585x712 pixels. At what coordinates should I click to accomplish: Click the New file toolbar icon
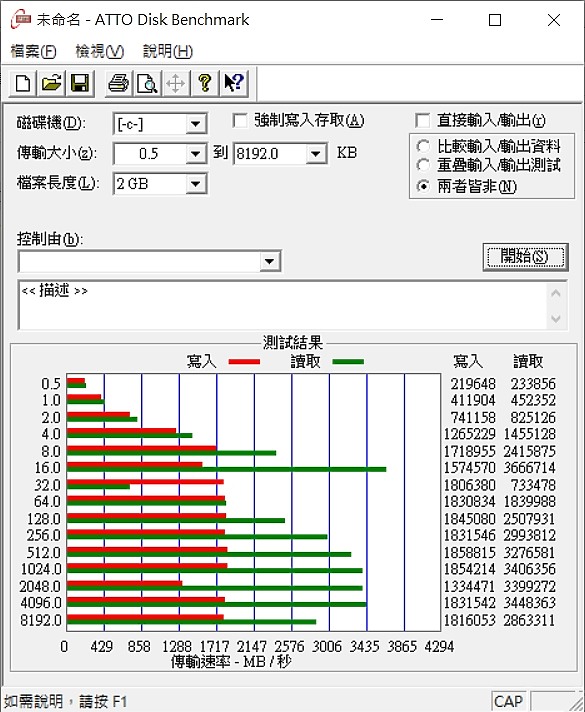(23, 84)
